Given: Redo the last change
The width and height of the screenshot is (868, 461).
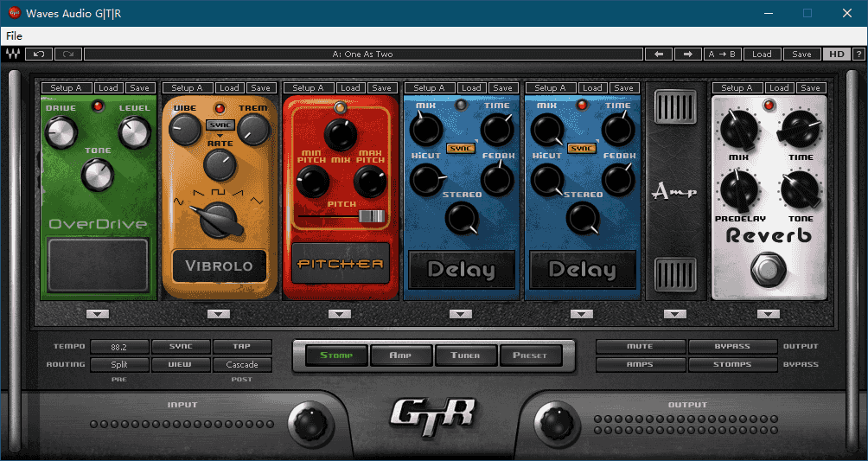Looking at the screenshot, I should click(x=68, y=54).
